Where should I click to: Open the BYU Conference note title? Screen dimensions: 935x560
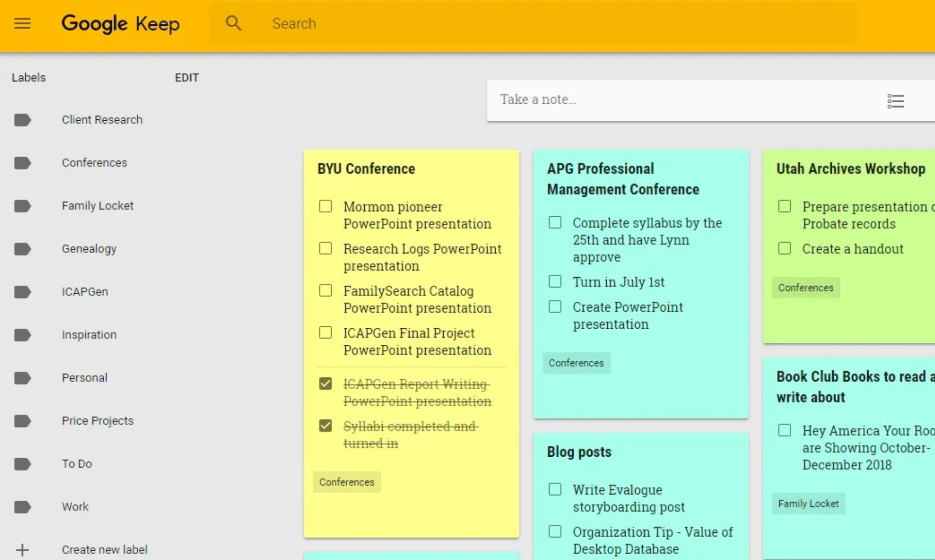tap(366, 169)
